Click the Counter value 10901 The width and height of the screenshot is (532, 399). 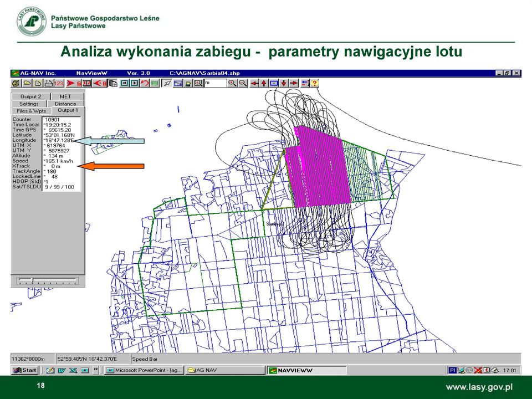coord(52,120)
